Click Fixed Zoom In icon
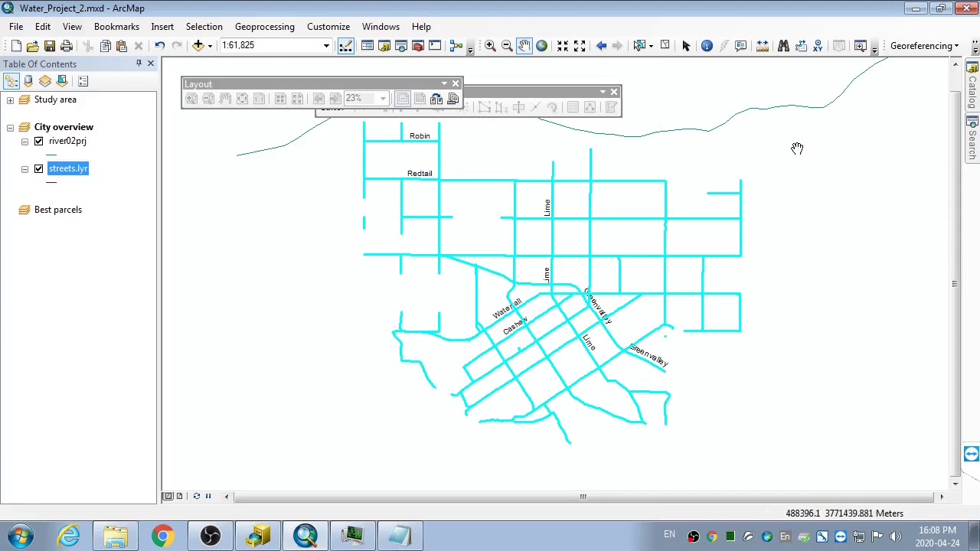 [x=563, y=46]
